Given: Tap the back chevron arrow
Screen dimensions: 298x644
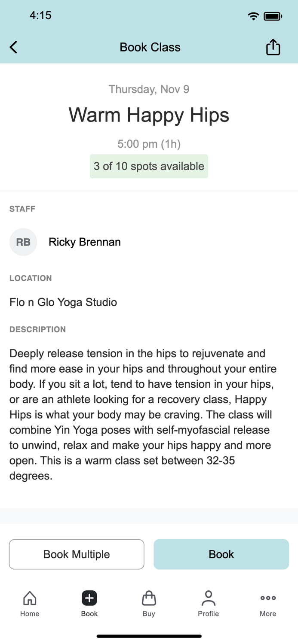Looking at the screenshot, I should pos(13,47).
